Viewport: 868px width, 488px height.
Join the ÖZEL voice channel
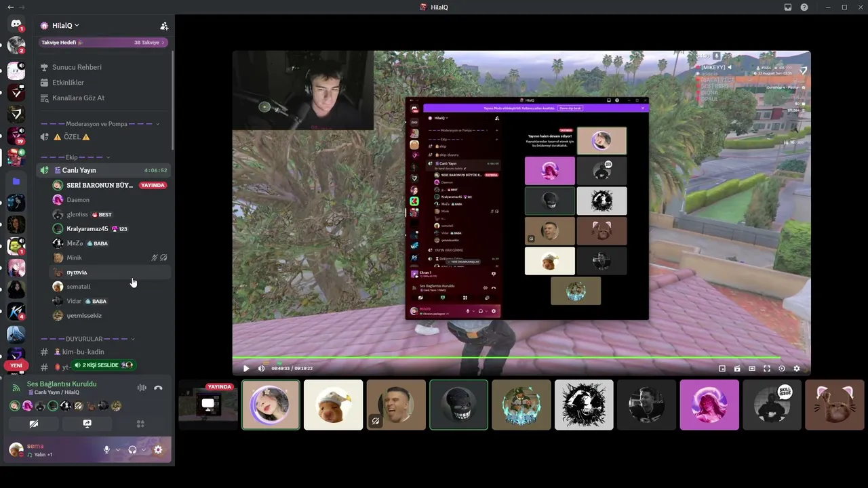(103, 137)
